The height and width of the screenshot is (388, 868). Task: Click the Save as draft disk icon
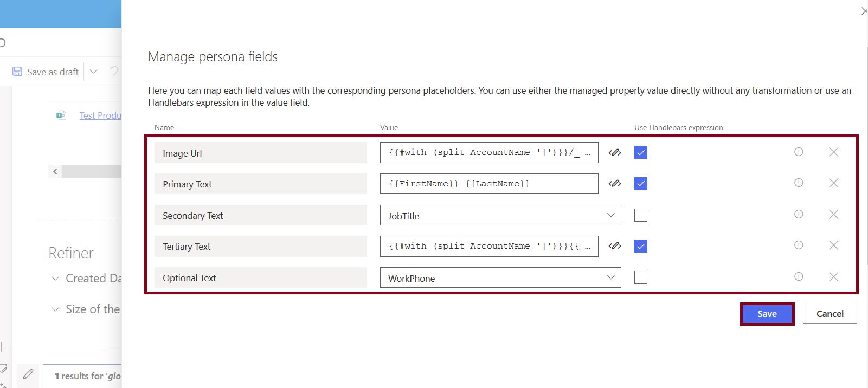click(x=17, y=72)
